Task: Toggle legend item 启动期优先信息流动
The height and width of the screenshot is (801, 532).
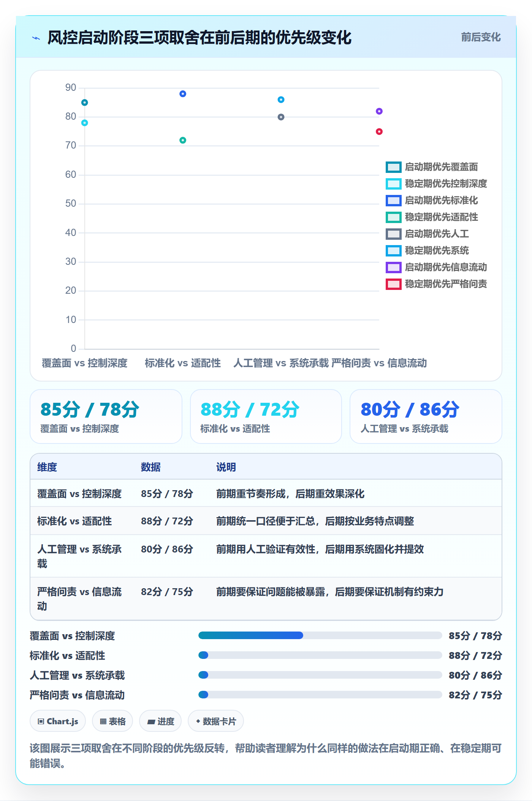Action: coord(436,267)
